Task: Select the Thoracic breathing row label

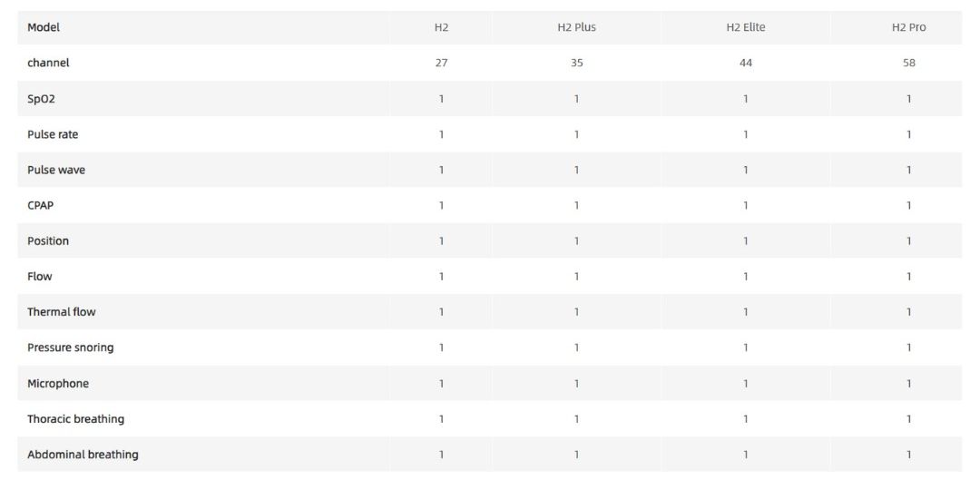Action: [x=75, y=419]
